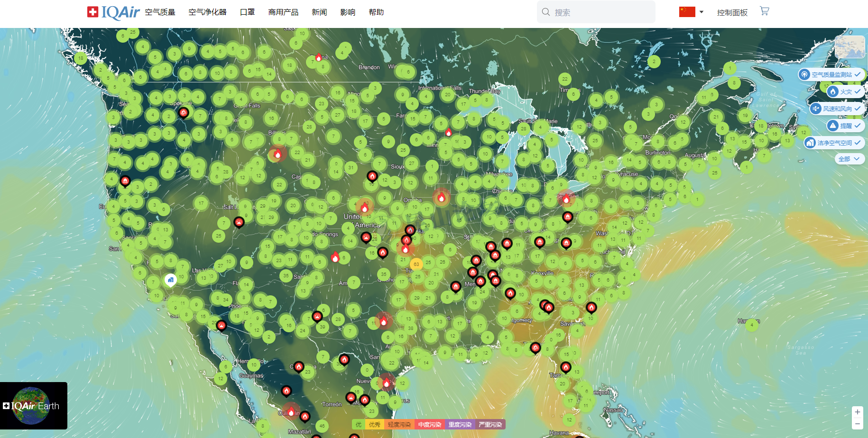
Task: Click the yellow 63 air quality station marker
Action: click(416, 264)
